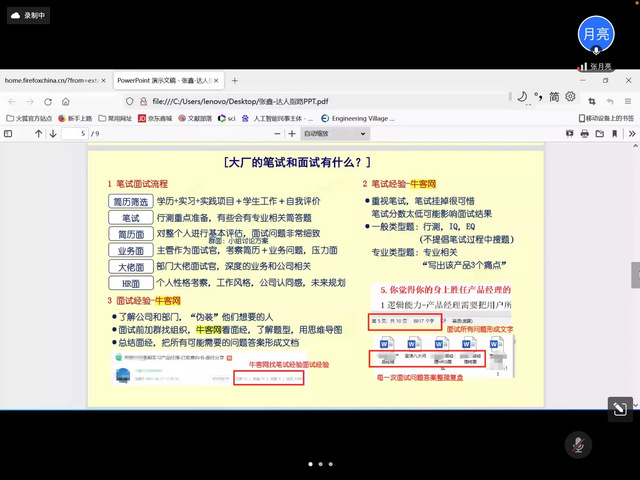640x480 pixels.
Task: Click the slide title 大厂的笔试和面试有什么
Action: point(297,162)
